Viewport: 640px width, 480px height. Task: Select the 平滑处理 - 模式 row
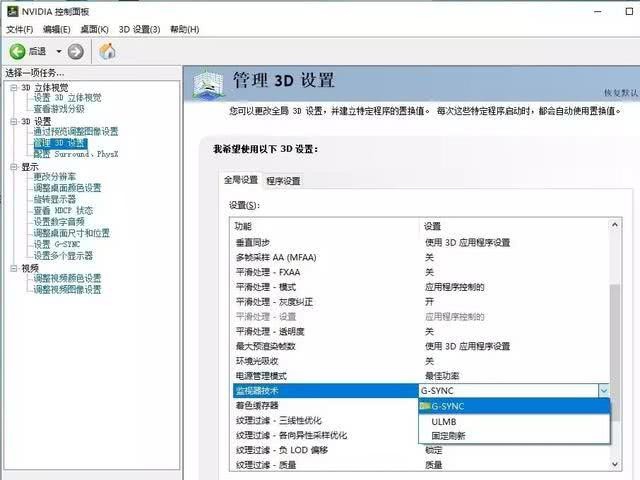(420, 287)
